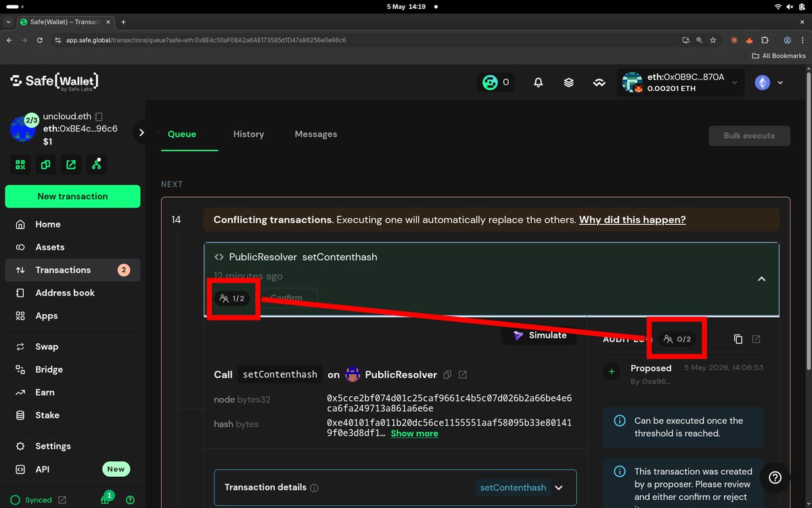
Task: Open Stake in sidebar
Action: pyautogui.click(x=72, y=415)
